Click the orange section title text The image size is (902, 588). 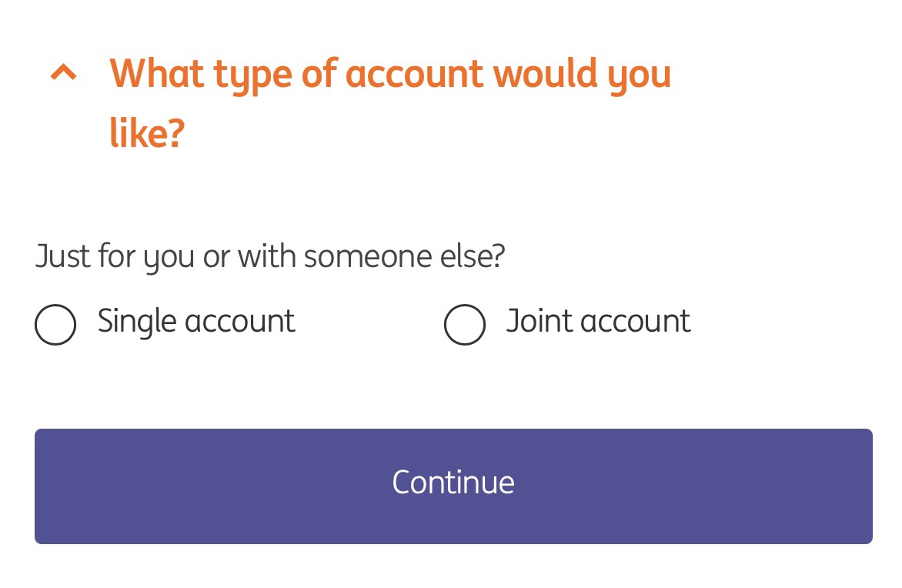pyautogui.click(x=389, y=75)
